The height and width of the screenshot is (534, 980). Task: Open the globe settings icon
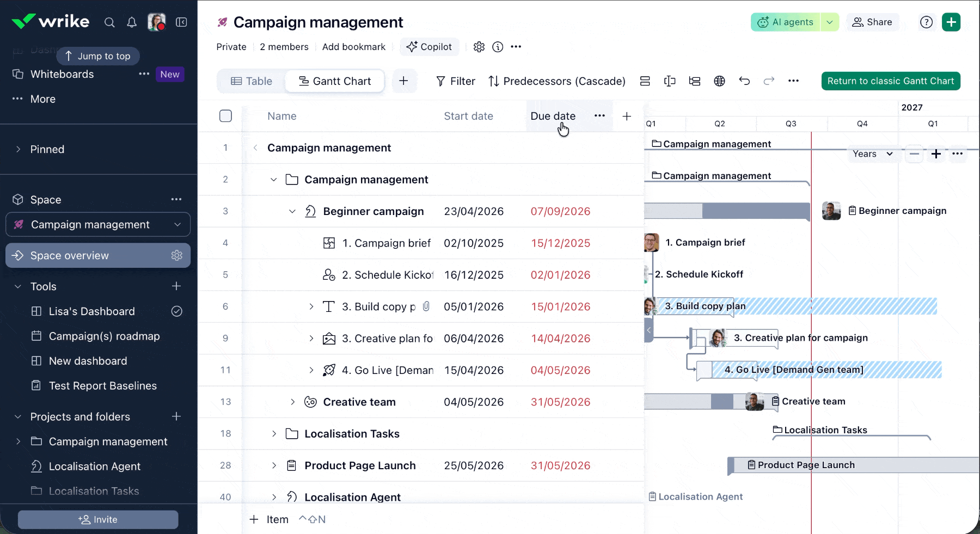click(720, 81)
